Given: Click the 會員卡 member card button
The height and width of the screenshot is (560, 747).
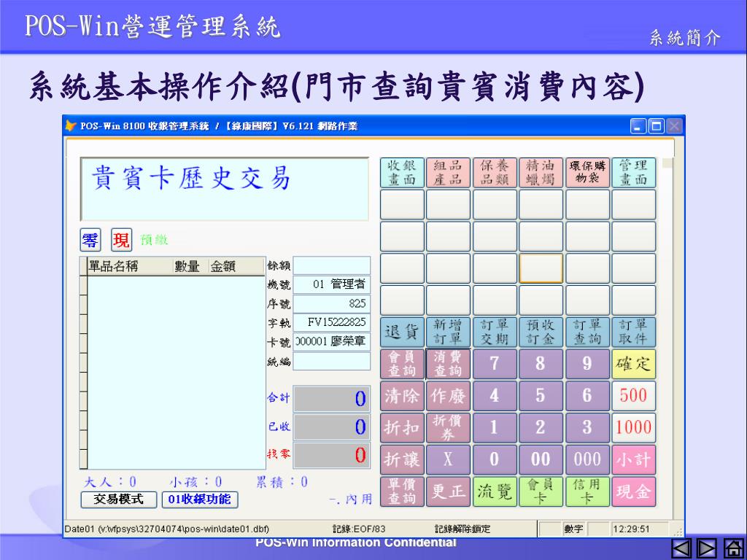Looking at the screenshot, I should pos(541,492).
